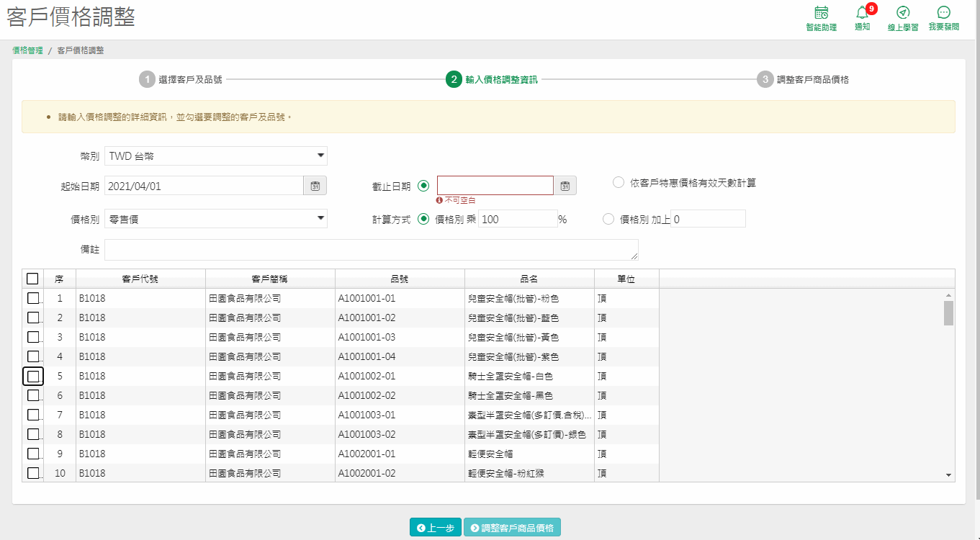Check the row for A1001001-01
Viewport: 980px width, 540px height.
tap(33, 298)
